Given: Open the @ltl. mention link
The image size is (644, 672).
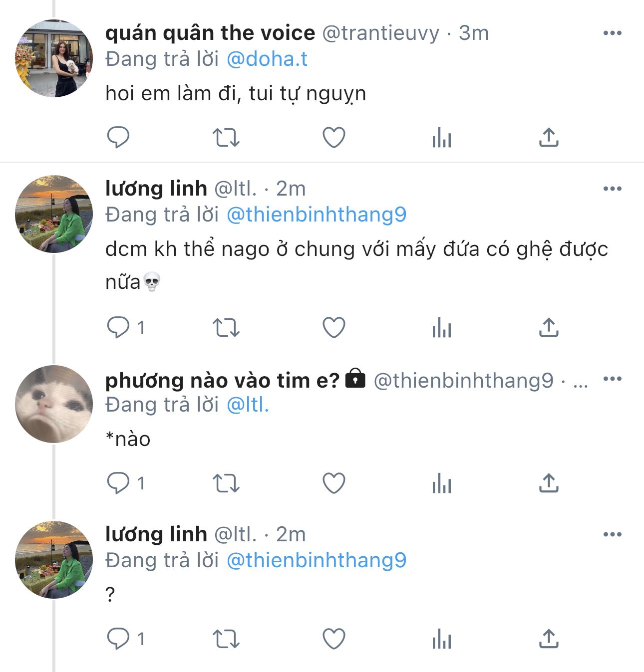Looking at the screenshot, I should pos(248,405).
